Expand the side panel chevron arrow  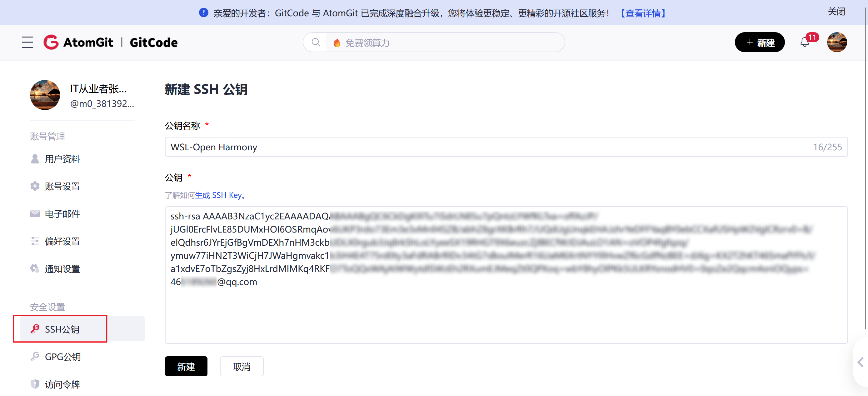coord(860,362)
